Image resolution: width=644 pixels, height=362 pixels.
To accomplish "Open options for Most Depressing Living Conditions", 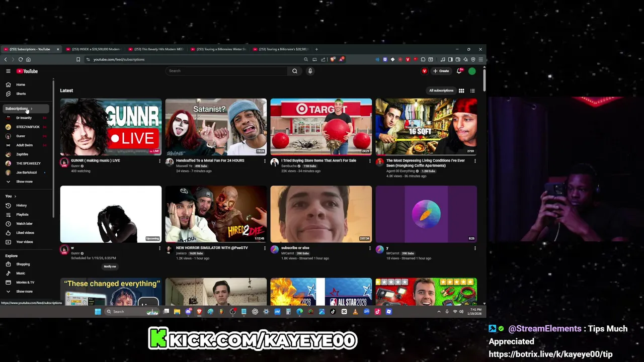I will pyautogui.click(x=475, y=161).
